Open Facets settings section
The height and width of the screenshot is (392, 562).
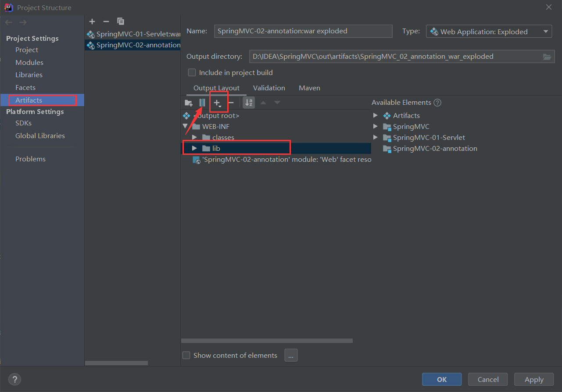click(x=25, y=88)
